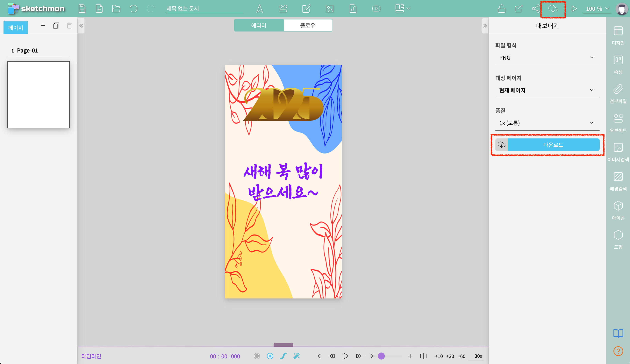Viewport: 630px width, 364px height.
Task: Click the save document icon
Action: [82, 9]
